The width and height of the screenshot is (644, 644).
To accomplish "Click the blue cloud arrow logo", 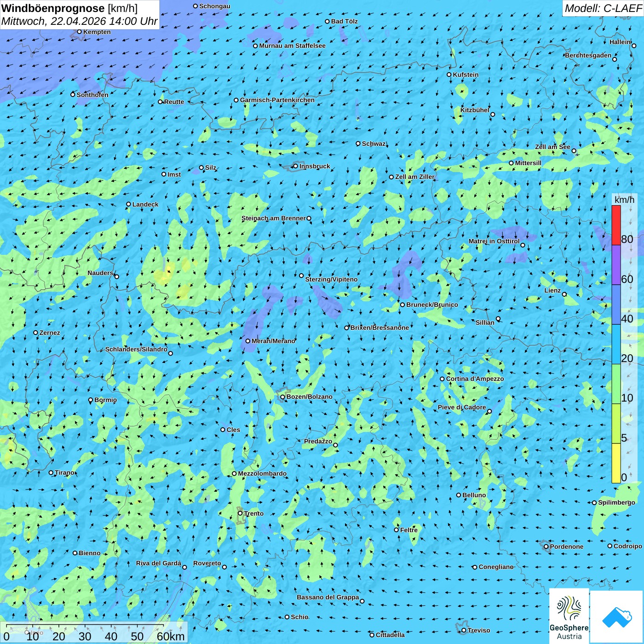I will point(617,617).
